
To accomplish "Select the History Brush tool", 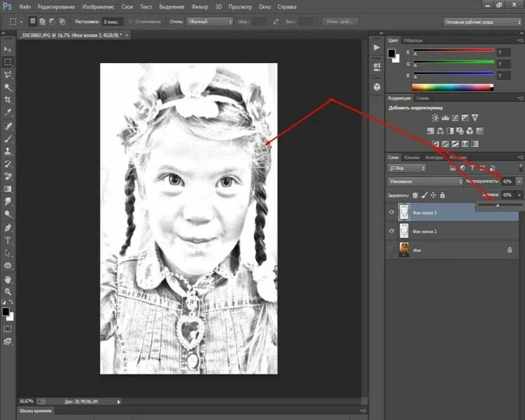I will pyautogui.click(x=8, y=164).
